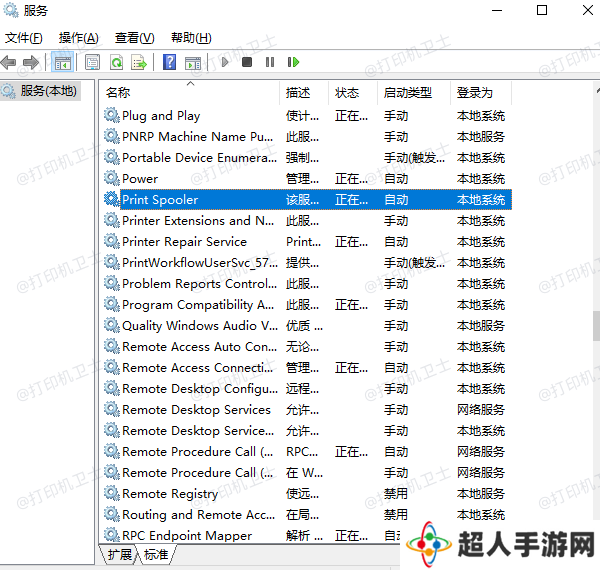Open the Properties toolbar icon
600x570 pixels.
tap(92, 62)
